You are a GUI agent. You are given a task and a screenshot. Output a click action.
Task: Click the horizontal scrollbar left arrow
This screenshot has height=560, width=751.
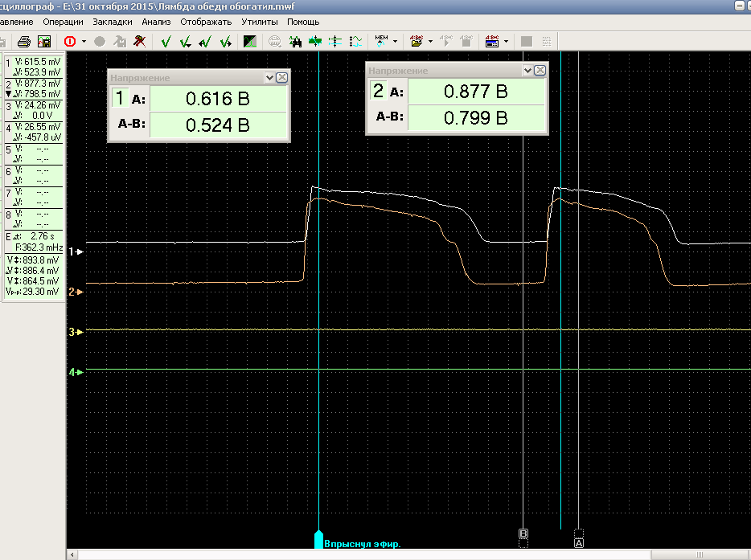click(x=73, y=554)
